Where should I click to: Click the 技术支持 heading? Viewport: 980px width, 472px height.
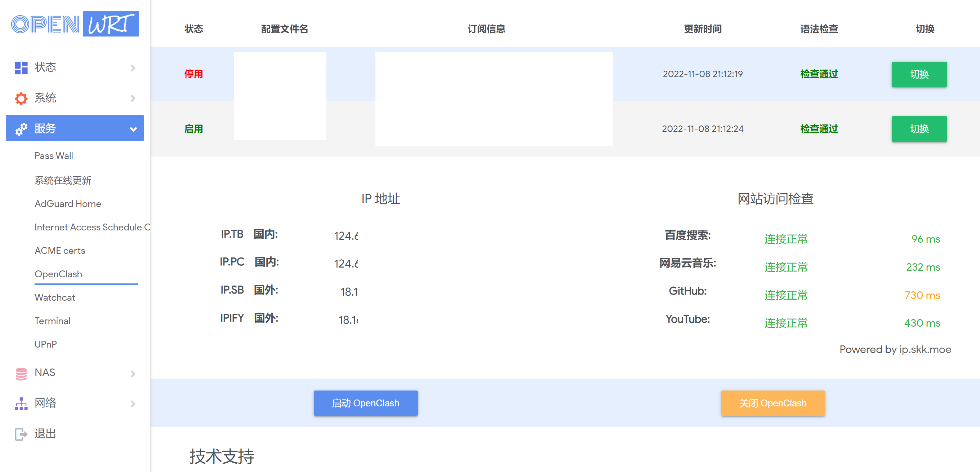pos(222,456)
